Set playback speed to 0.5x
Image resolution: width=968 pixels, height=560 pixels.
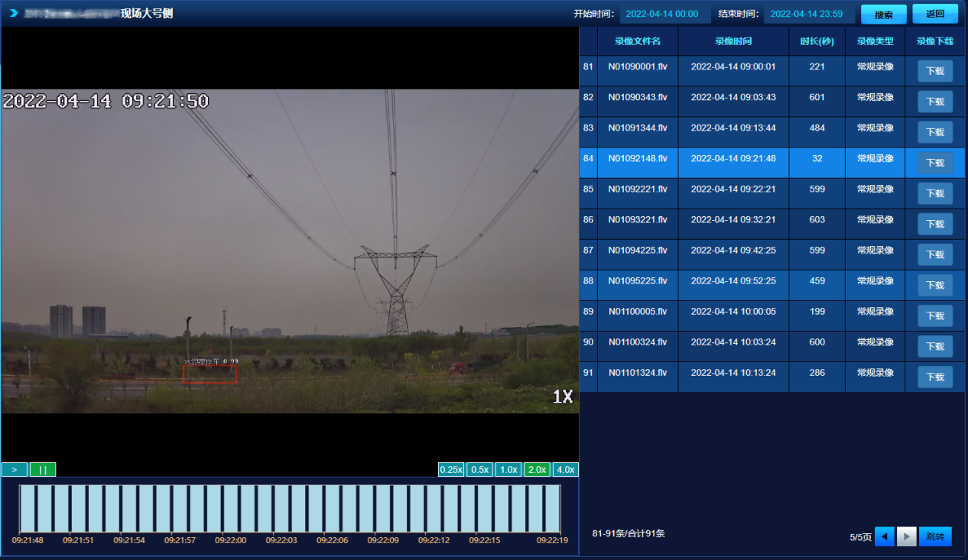tap(479, 470)
